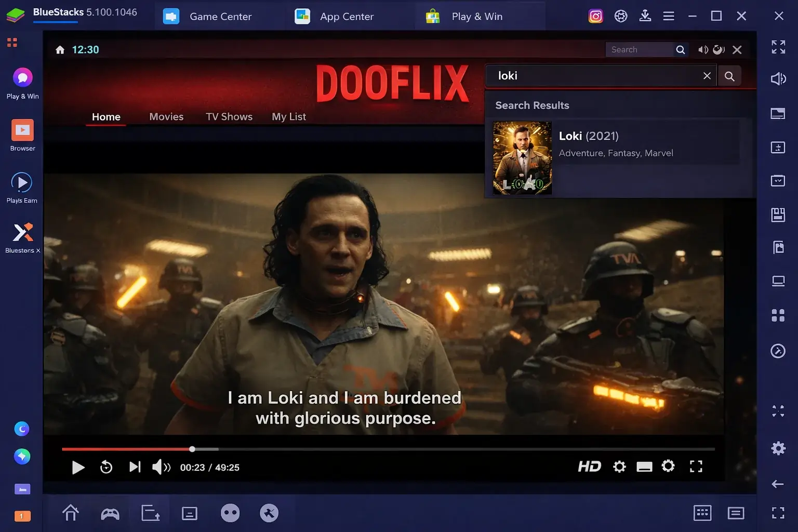
Task: Click the fullscreen arrows icon in right toolbar
Action: coord(778,47)
